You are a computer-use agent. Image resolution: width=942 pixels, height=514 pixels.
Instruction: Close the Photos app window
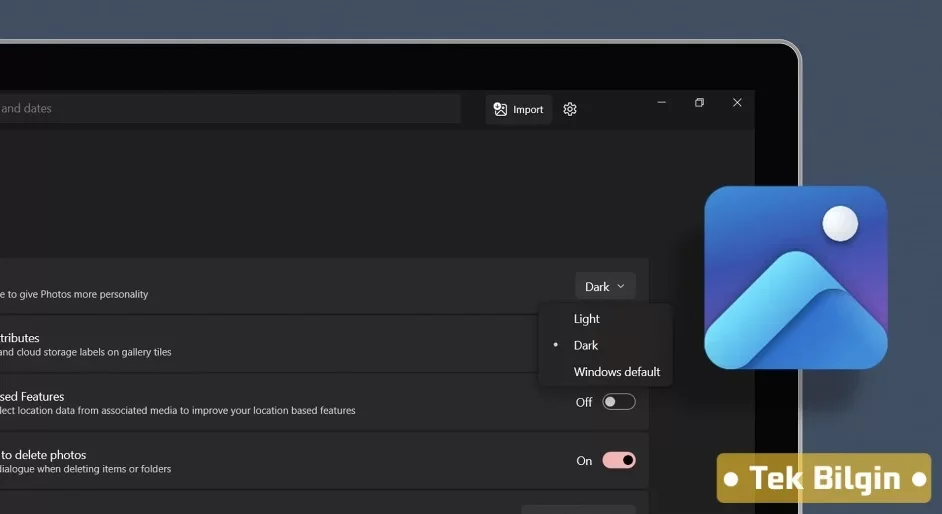pos(737,102)
